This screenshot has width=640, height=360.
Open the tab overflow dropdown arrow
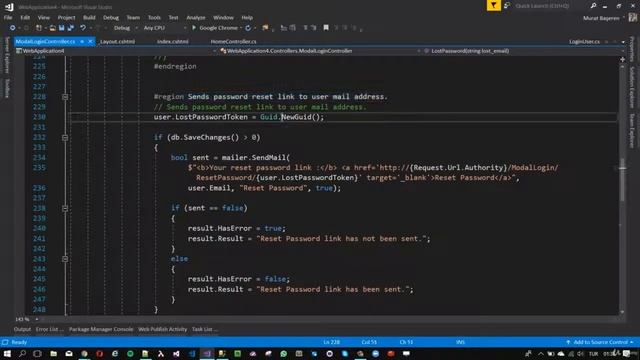(623, 42)
